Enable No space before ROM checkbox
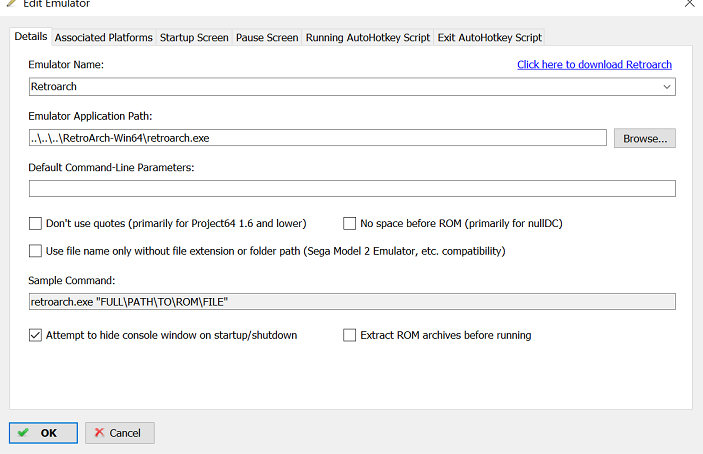The image size is (703, 454). 349,223
